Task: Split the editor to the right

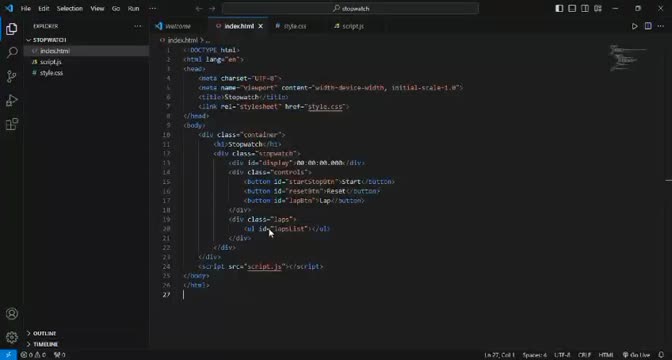Action: pos(648,26)
